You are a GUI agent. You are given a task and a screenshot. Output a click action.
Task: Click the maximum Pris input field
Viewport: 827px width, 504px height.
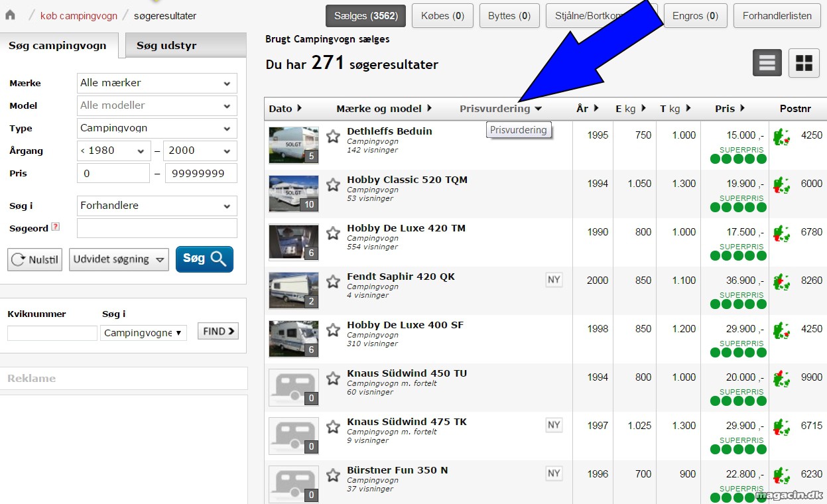click(x=201, y=173)
